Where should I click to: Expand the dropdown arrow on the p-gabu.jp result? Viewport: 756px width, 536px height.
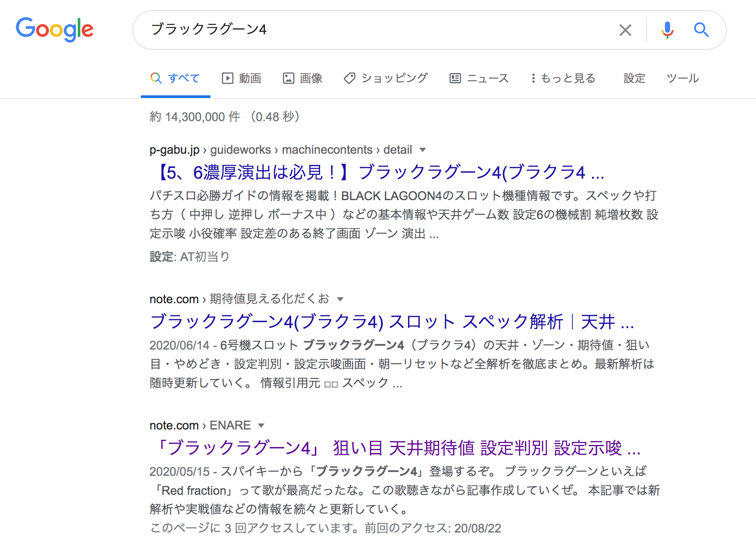pyautogui.click(x=423, y=150)
